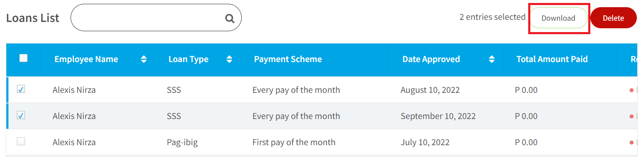
Task: Click the Loan Type column header
Action: tap(188, 60)
